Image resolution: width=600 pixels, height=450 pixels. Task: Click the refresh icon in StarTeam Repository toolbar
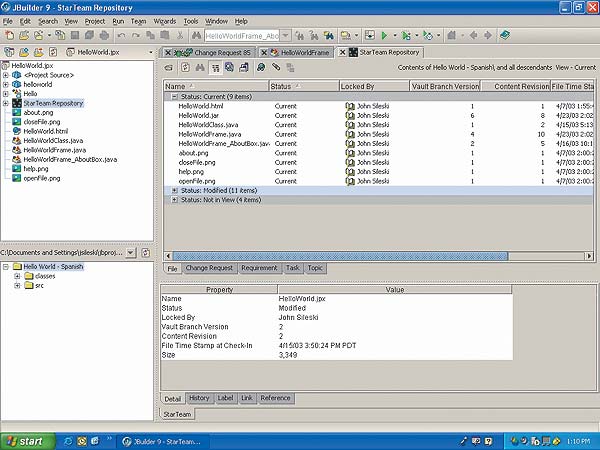click(x=185, y=68)
